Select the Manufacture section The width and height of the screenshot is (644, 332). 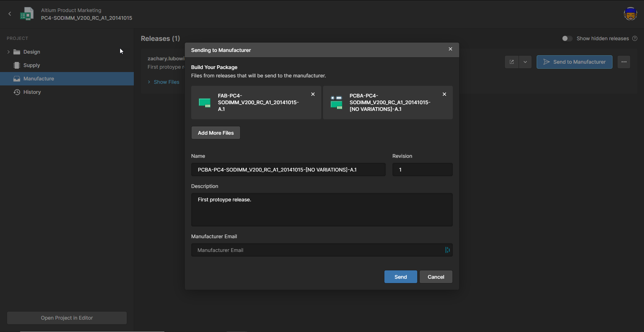pyautogui.click(x=67, y=79)
